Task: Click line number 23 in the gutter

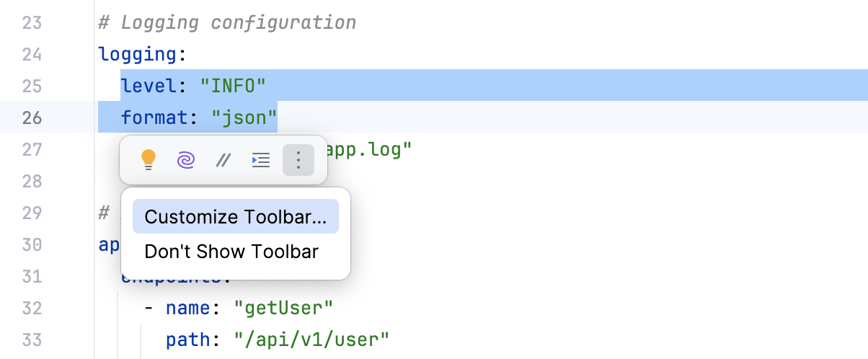Action: pyautogui.click(x=32, y=23)
